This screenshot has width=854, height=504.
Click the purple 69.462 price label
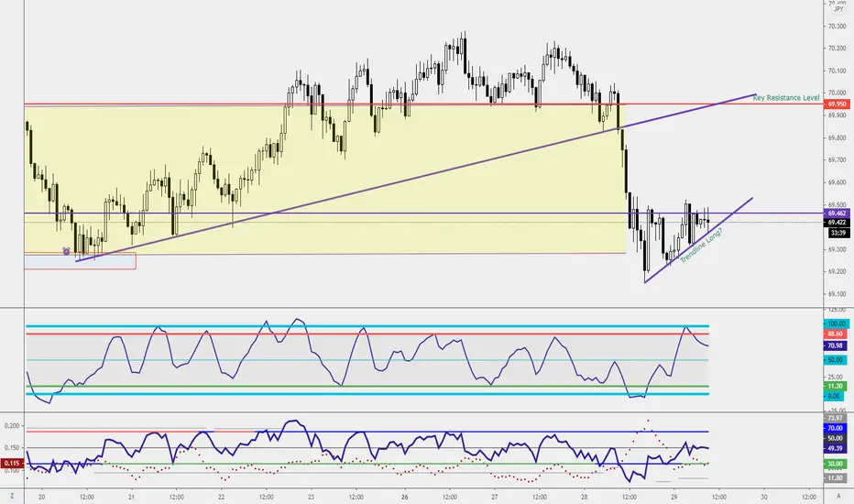tap(837, 213)
